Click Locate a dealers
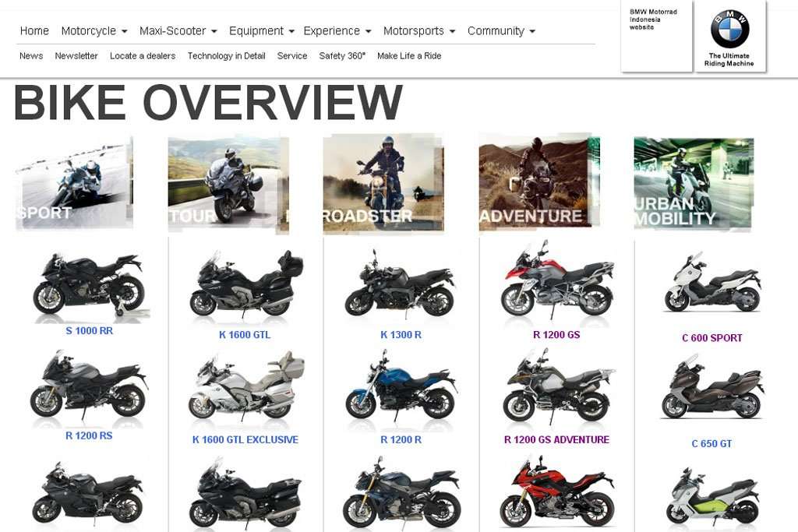The height and width of the screenshot is (532, 798). 143,56
